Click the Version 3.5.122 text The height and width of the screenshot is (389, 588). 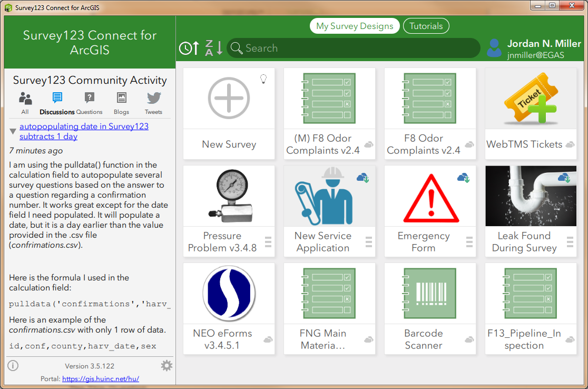(90, 366)
